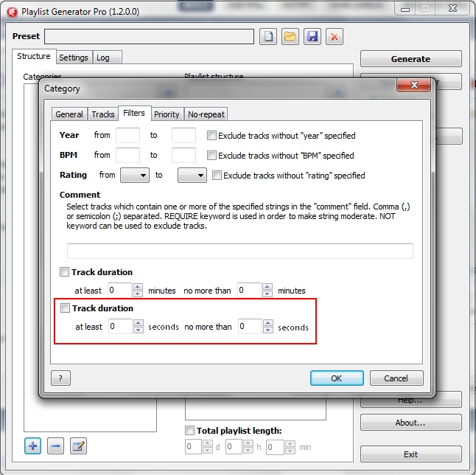Open preset with folder icon
Screen dimensions: 476x475
[290, 37]
